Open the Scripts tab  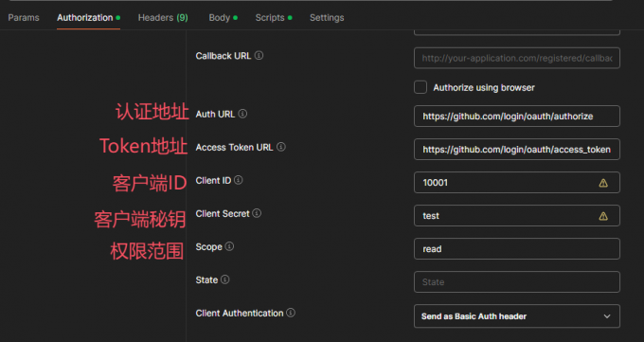click(x=274, y=18)
